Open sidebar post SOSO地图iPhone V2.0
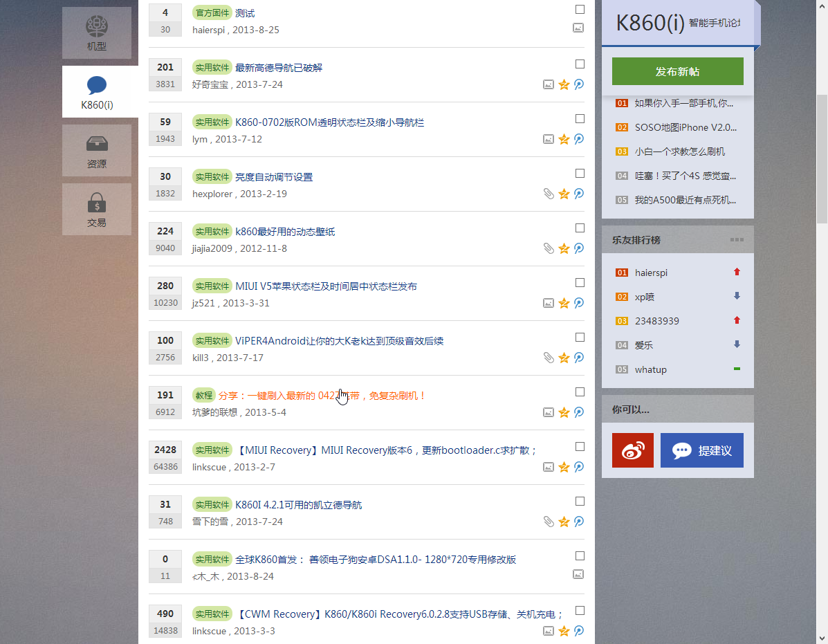 [x=686, y=128]
